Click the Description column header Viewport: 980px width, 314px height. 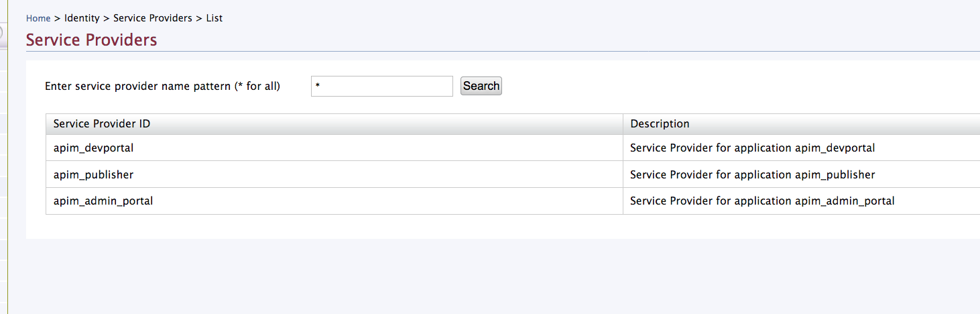coord(802,124)
